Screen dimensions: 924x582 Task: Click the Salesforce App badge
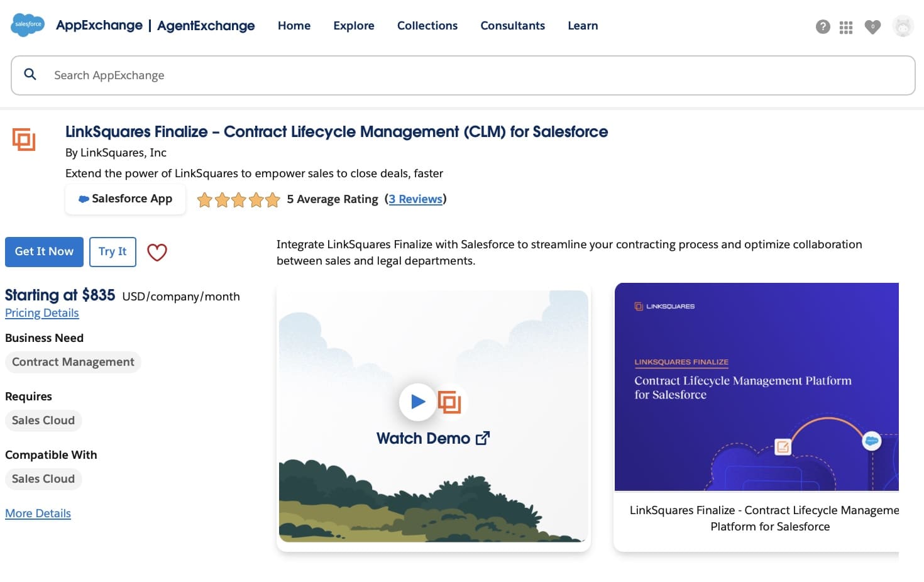[x=124, y=199]
